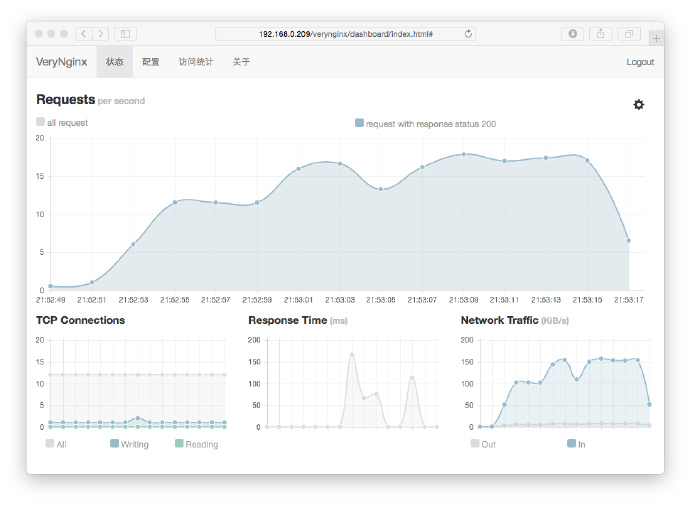This screenshot has width=690, height=505.
Task: Open the dashboard settings gear
Action: 639,104
